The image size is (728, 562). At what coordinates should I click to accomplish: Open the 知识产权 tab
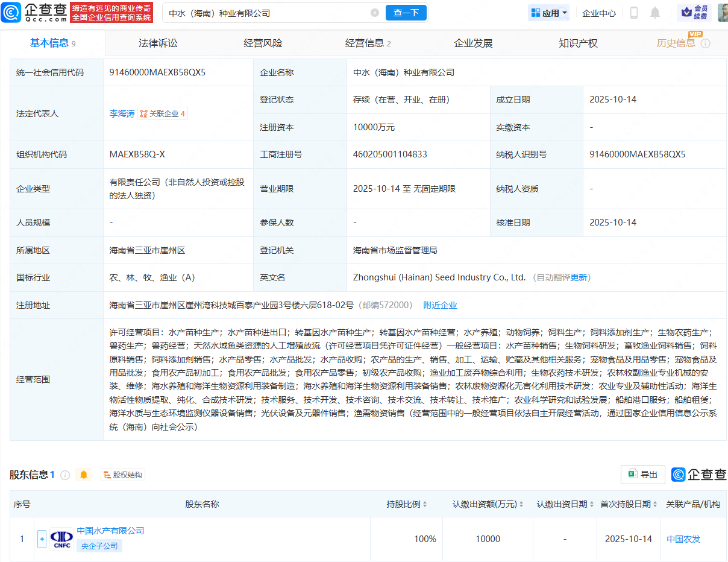click(577, 43)
